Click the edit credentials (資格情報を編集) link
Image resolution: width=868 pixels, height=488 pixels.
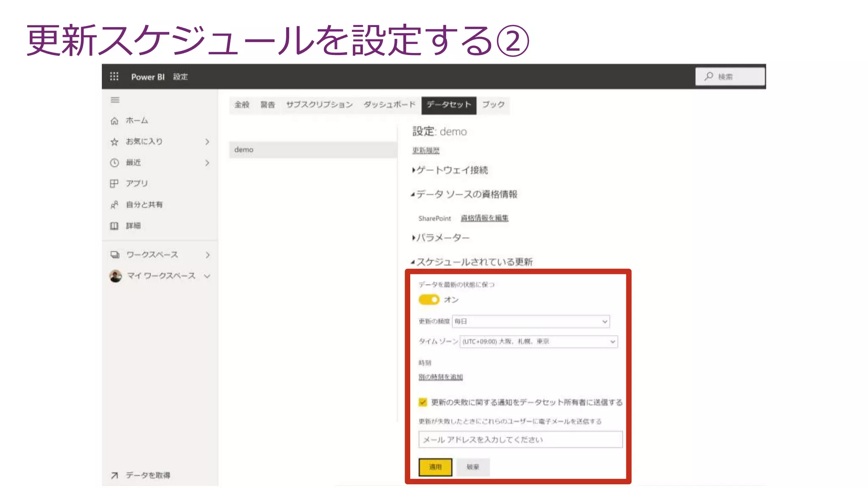(x=484, y=218)
